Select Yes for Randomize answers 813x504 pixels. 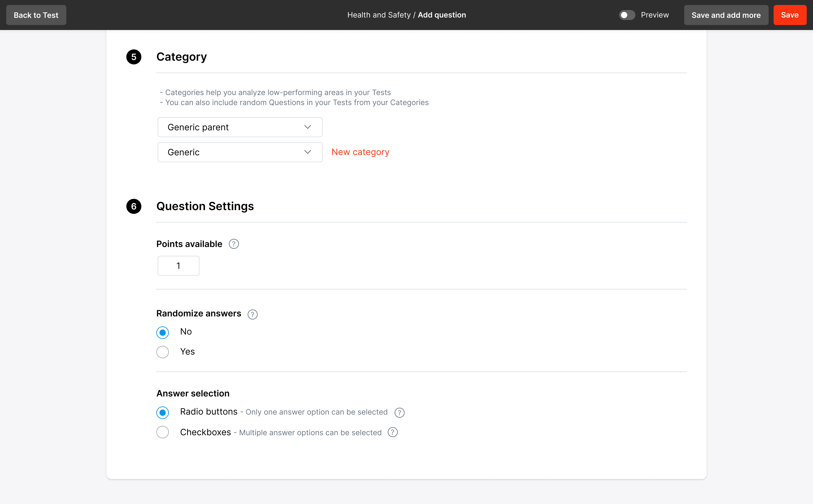click(x=163, y=352)
